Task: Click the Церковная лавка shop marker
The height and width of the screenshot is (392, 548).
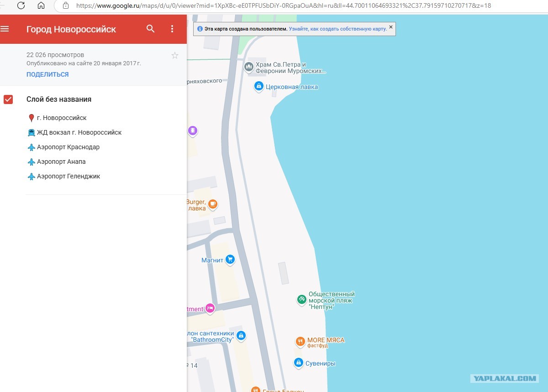Action: tap(258, 86)
